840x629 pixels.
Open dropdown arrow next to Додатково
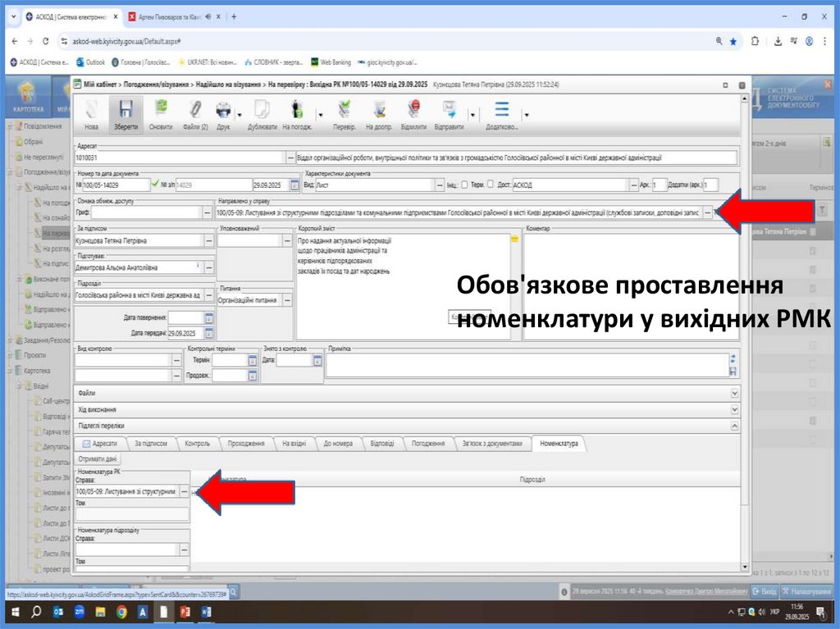click(x=527, y=115)
